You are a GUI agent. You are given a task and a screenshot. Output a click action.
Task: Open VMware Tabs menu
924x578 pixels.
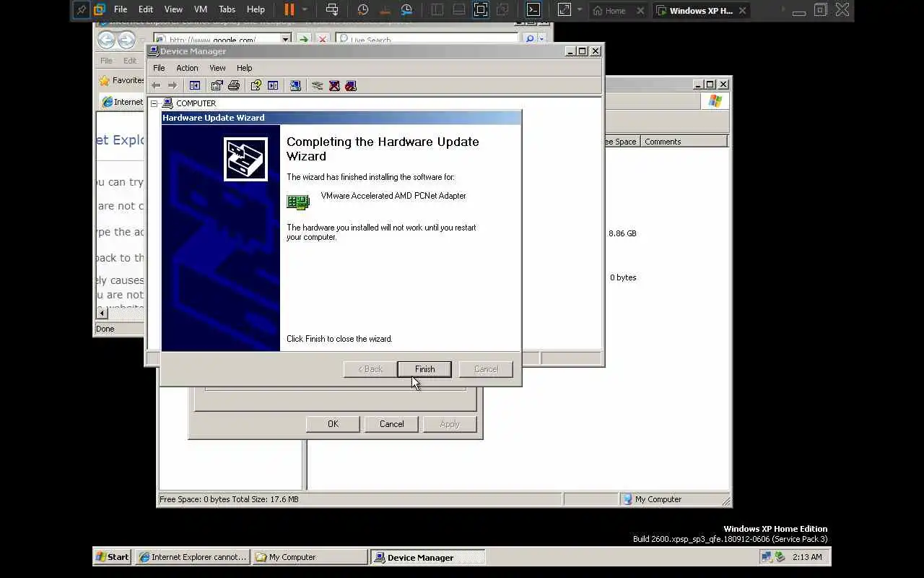[227, 9]
